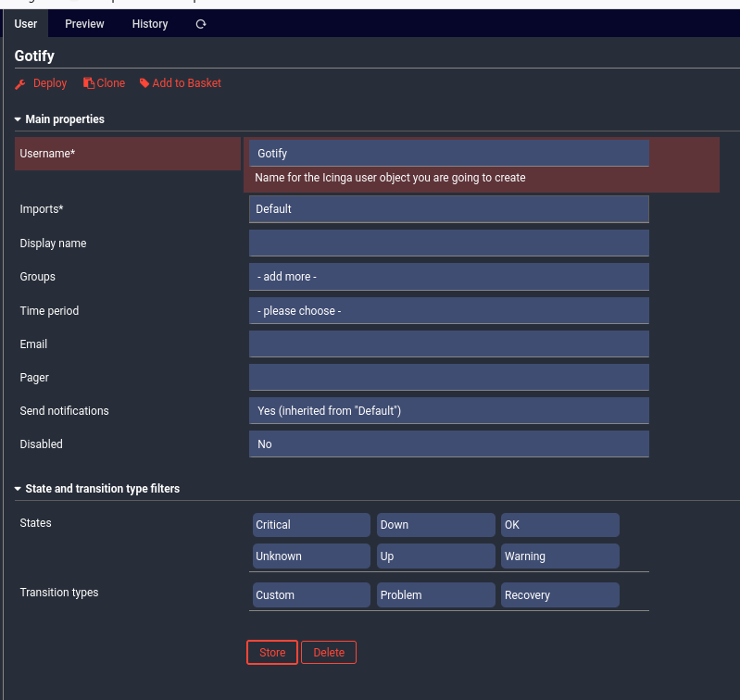Toggle the Warning state filter

coord(559,556)
